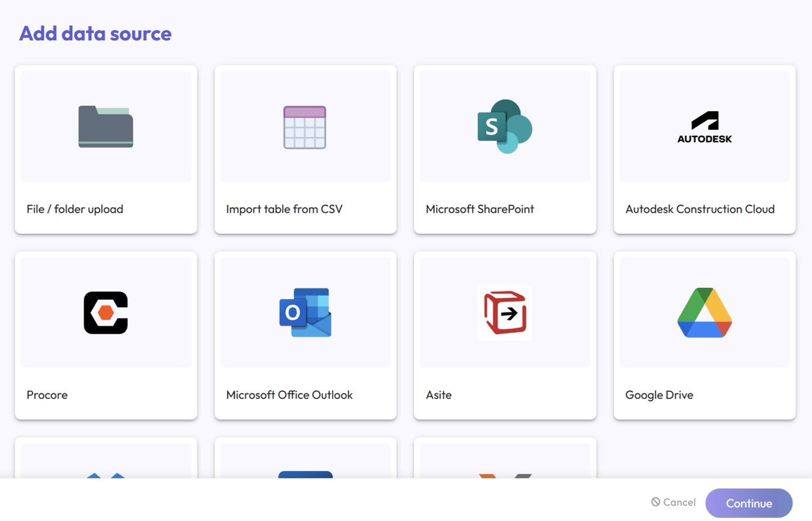Select the Procore hexagon logo

pos(106,311)
